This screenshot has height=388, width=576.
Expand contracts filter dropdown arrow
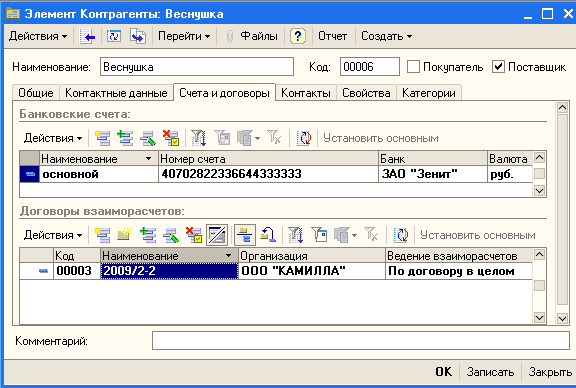click(x=354, y=236)
